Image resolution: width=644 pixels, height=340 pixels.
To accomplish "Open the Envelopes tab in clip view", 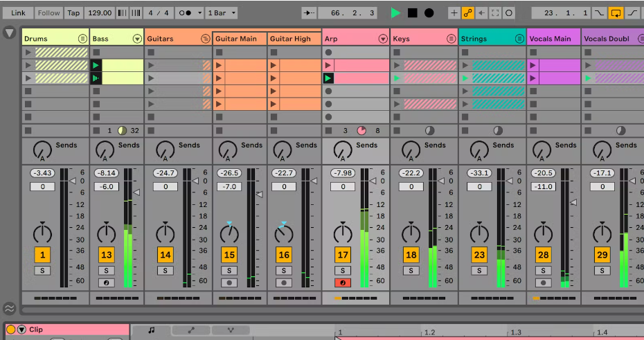I will pyautogui.click(x=191, y=330).
